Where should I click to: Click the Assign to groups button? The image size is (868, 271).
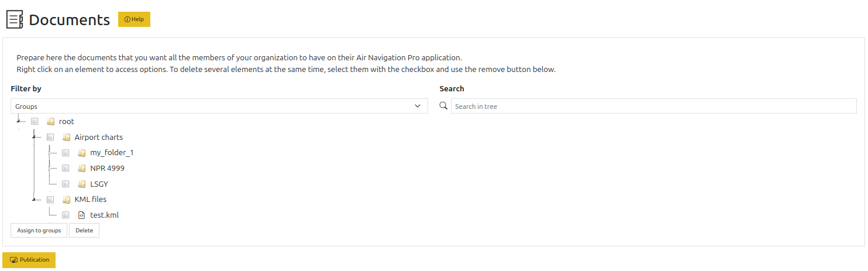coord(39,231)
